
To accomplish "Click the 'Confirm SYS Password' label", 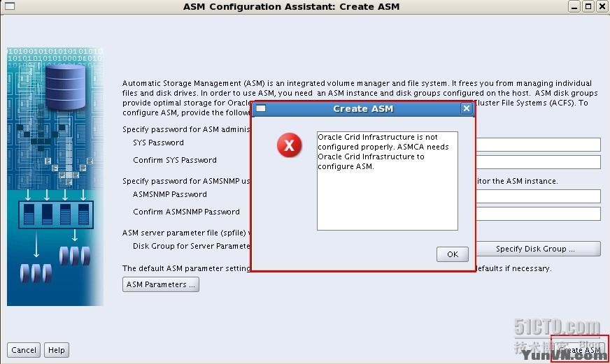I will point(175,160).
